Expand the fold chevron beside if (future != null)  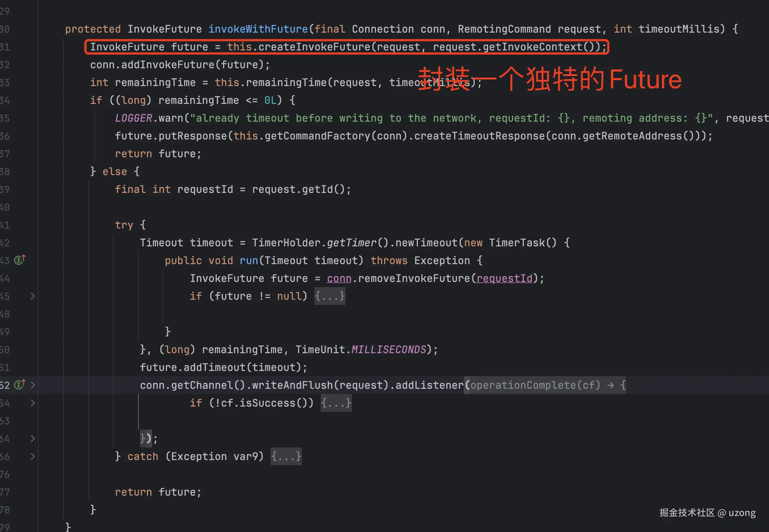pyautogui.click(x=33, y=296)
